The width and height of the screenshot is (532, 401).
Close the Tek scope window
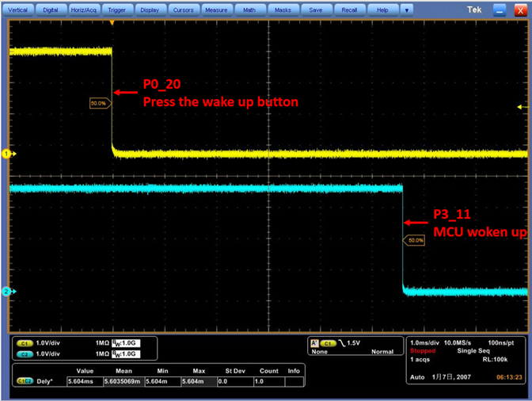[x=520, y=10]
